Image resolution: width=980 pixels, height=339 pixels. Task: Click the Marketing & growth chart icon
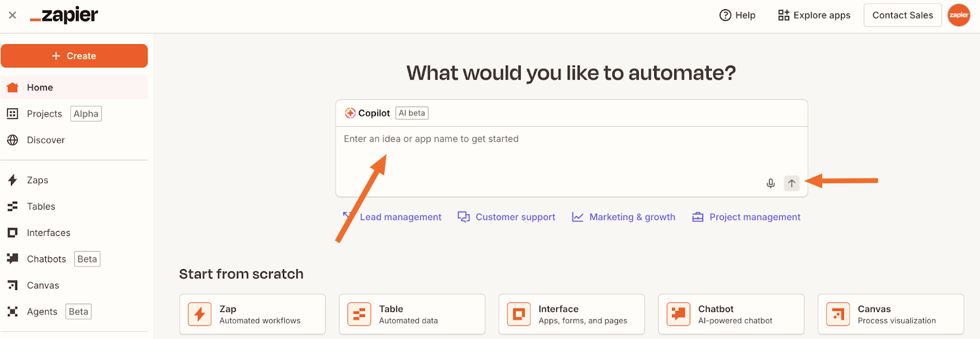578,217
